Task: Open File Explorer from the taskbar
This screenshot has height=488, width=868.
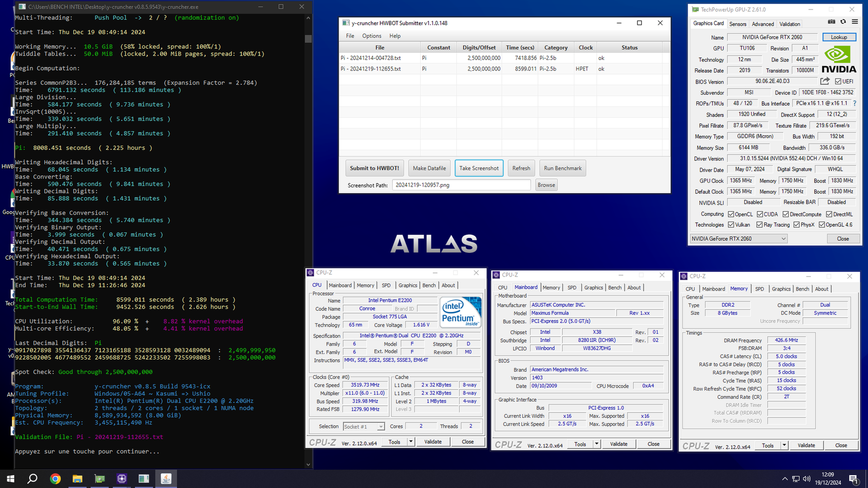Action: 77,479
